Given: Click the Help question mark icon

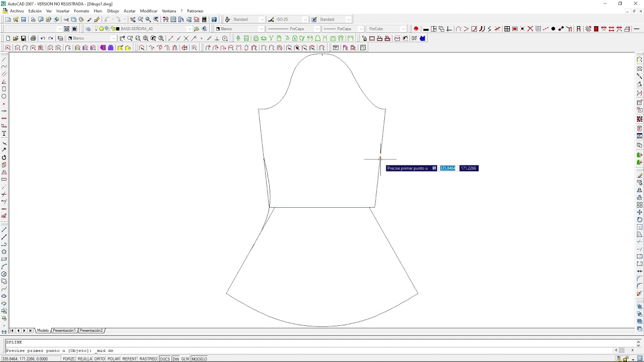Looking at the screenshot, I should coord(214,20).
